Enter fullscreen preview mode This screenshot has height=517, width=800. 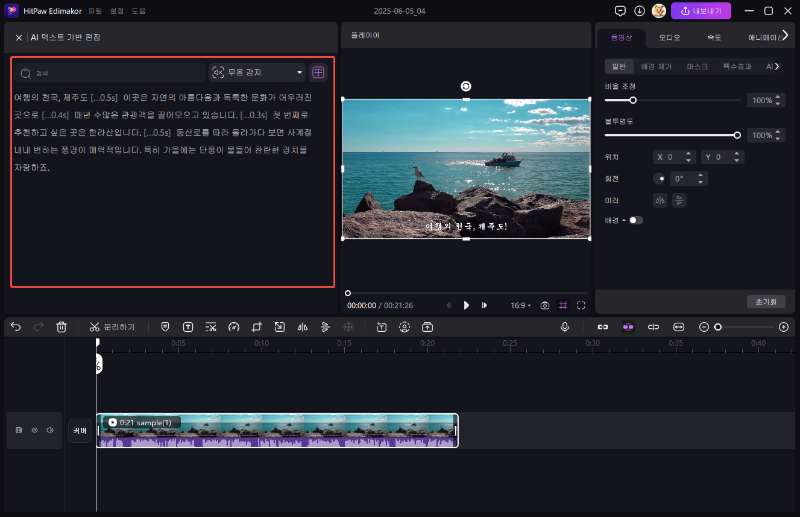[581, 305]
